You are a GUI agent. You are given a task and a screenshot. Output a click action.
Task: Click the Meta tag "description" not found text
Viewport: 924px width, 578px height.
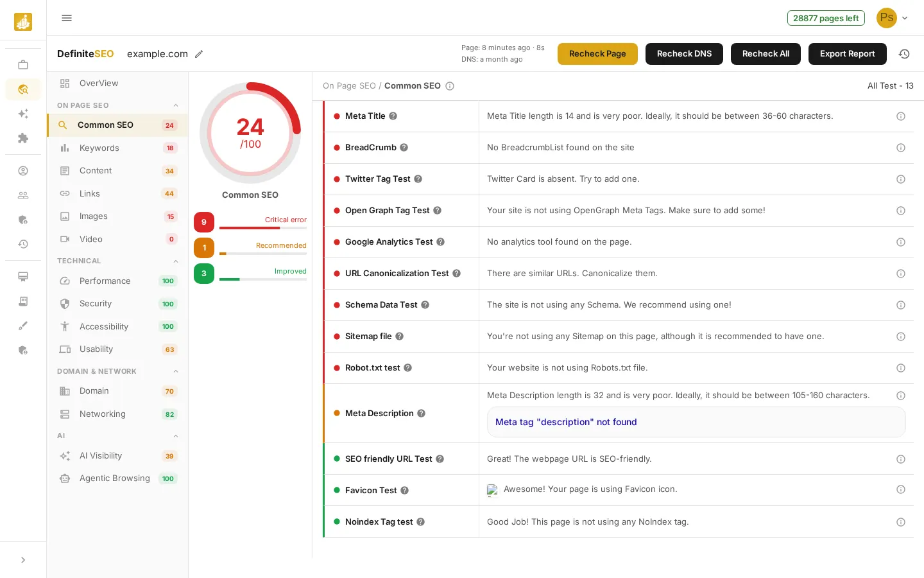pyautogui.click(x=566, y=422)
